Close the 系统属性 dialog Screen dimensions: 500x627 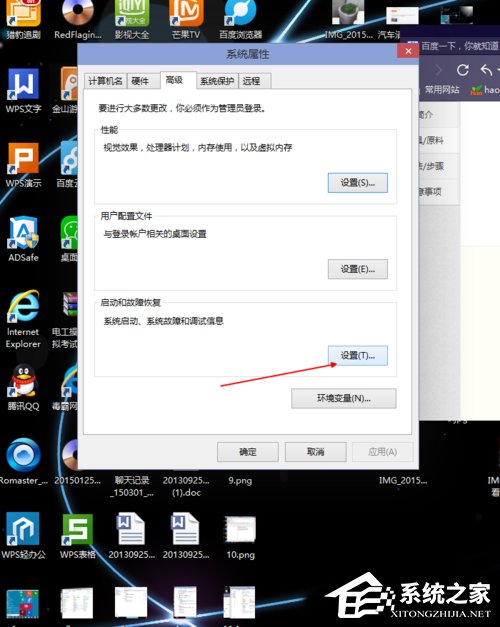tap(408, 51)
